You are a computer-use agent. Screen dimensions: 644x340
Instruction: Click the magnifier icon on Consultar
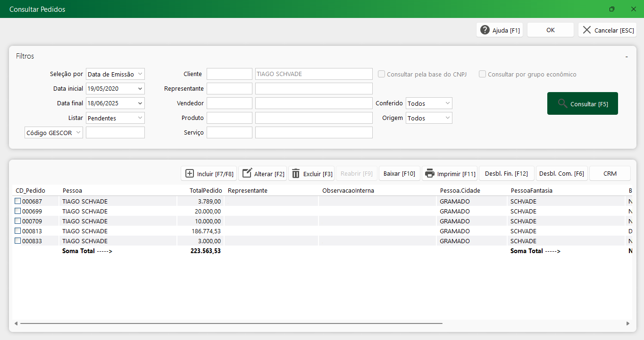562,103
